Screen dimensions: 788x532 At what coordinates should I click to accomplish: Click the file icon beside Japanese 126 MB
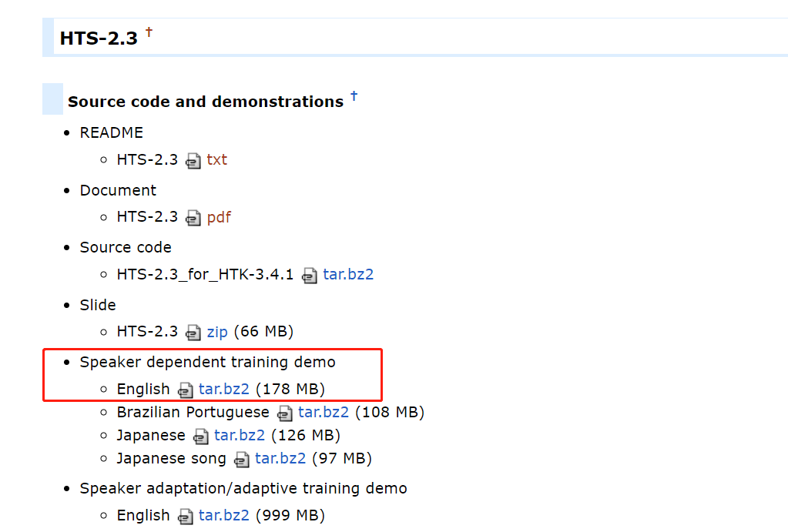click(x=200, y=437)
